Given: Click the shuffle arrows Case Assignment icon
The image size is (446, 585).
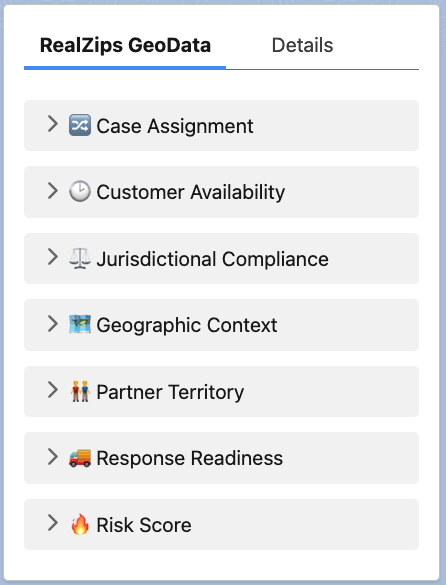Looking at the screenshot, I should click(80, 125).
